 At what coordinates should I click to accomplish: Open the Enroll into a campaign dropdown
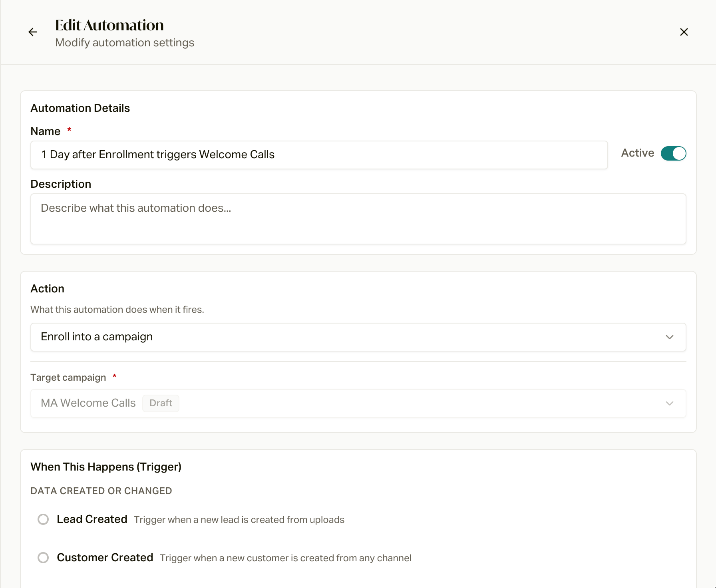coord(358,337)
